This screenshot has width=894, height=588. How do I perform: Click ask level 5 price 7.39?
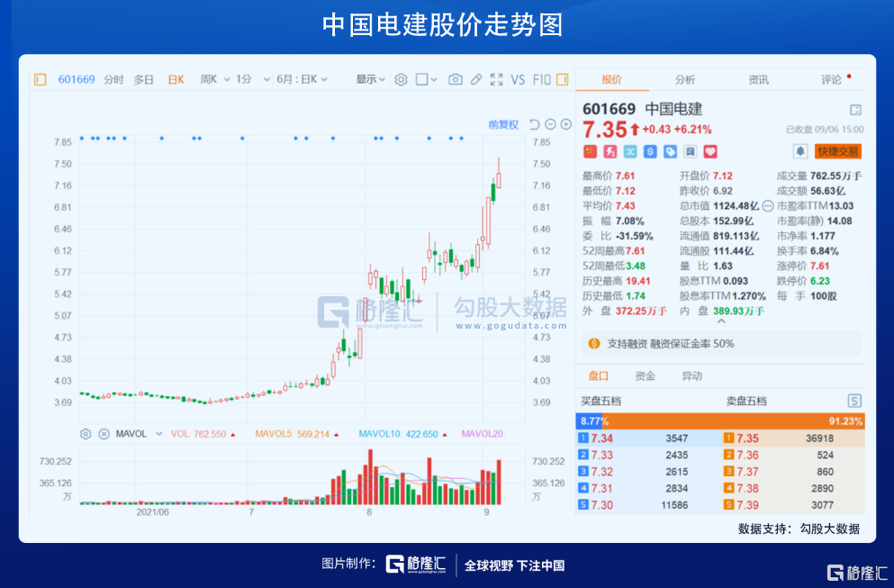(747, 505)
